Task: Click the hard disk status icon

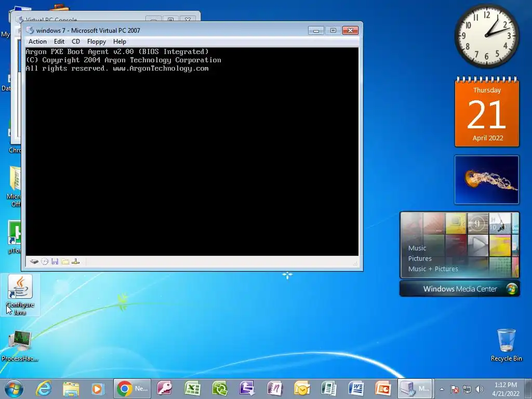Action: 34,261
